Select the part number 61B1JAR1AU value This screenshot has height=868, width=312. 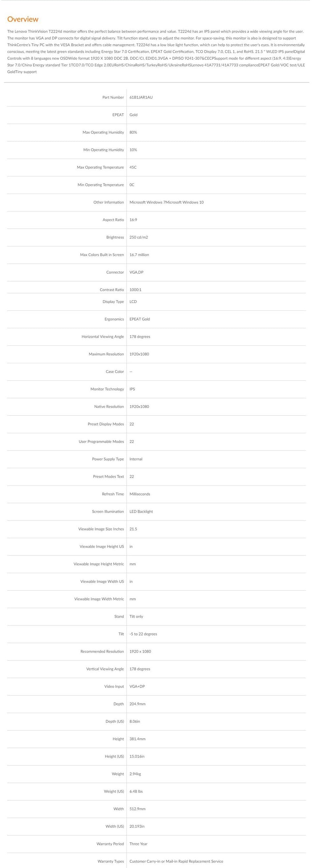[x=141, y=97]
